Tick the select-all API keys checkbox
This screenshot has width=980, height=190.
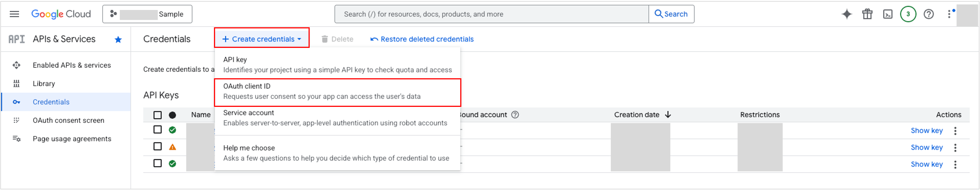[x=157, y=115]
